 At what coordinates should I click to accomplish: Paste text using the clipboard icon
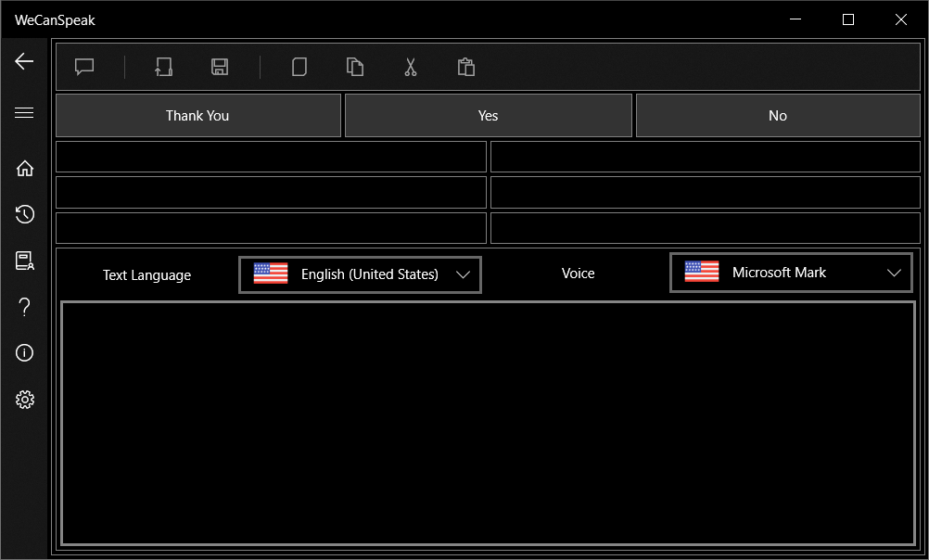coord(466,67)
